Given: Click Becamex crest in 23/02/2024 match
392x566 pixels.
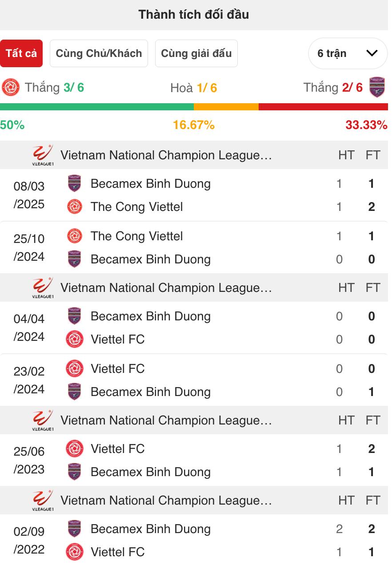Looking at the screenshot, I should point(75,392).
